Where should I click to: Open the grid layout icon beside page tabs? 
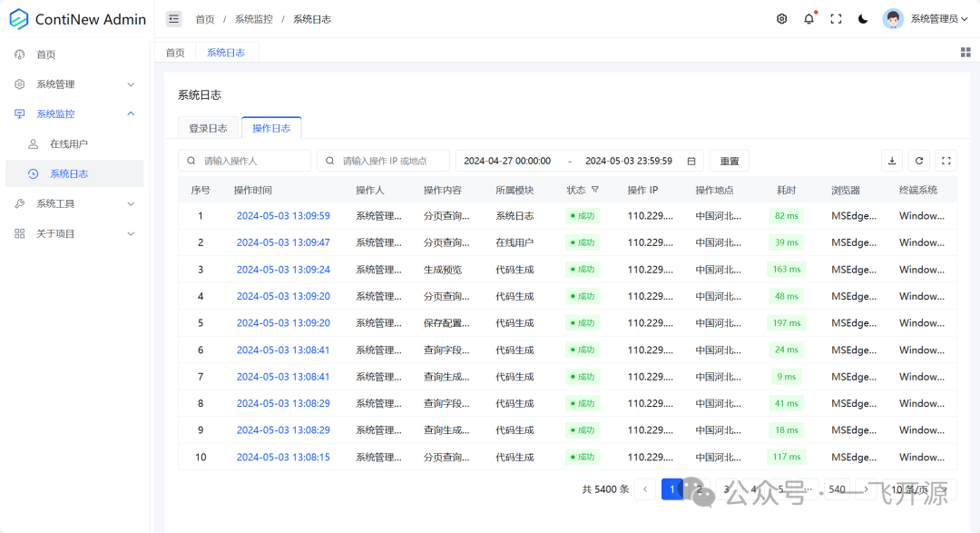click(965, 52)
